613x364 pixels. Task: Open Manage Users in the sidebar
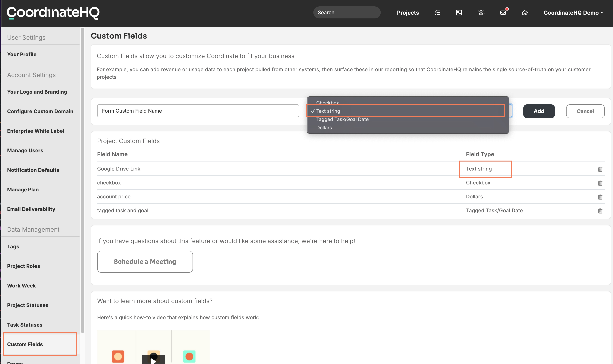pyautogui.click(x=25, y=150)
